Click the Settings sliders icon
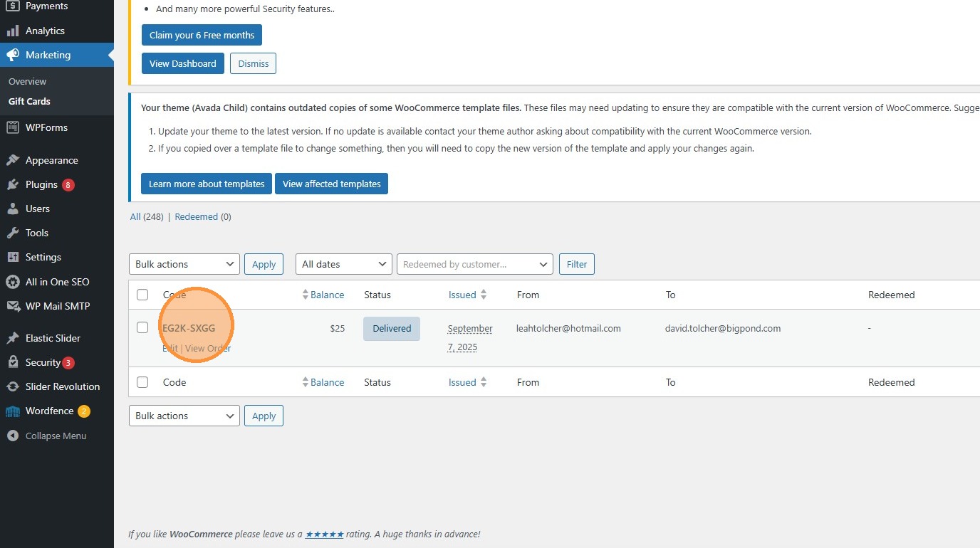 [12, 257]
